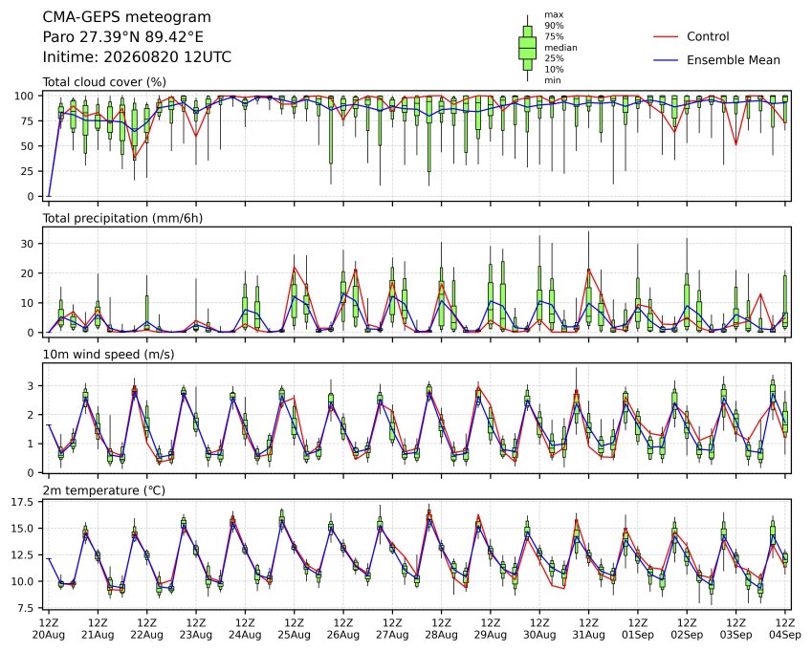The width and height of the screenshot is (812, 651).
Task: Click the 12Z 20Aug time axis marker
Action: tap(49, 629)
